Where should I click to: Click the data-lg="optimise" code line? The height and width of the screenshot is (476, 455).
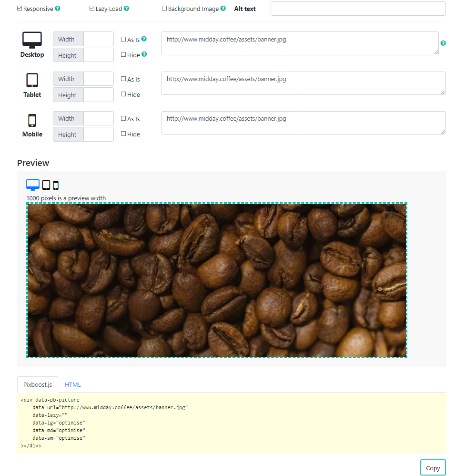tap(59, 423)
